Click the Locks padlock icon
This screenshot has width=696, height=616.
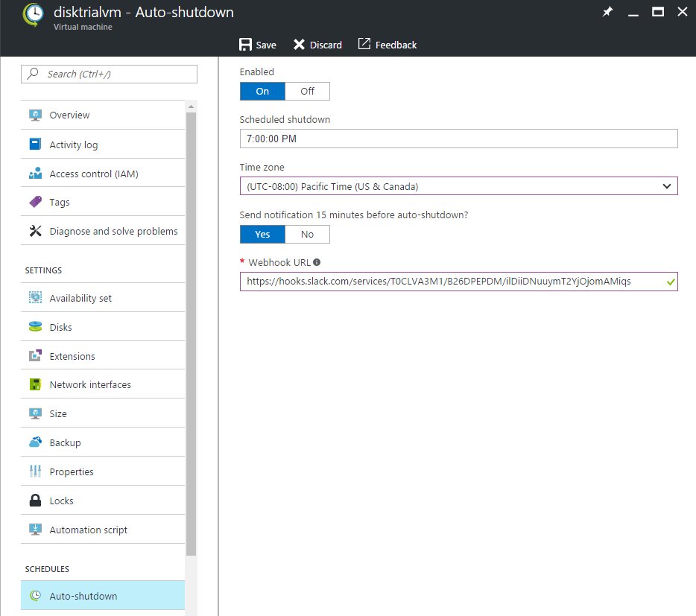pos(35,501)
